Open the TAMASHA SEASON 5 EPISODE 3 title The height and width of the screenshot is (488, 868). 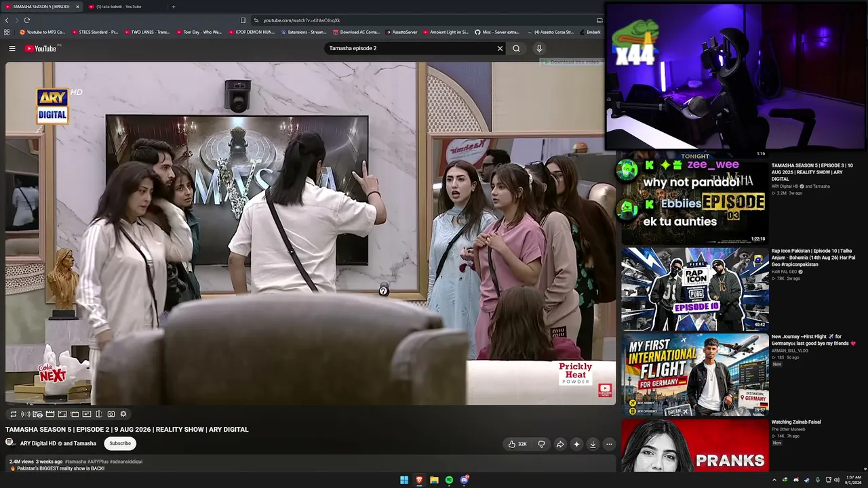click(x=812, y=172)
